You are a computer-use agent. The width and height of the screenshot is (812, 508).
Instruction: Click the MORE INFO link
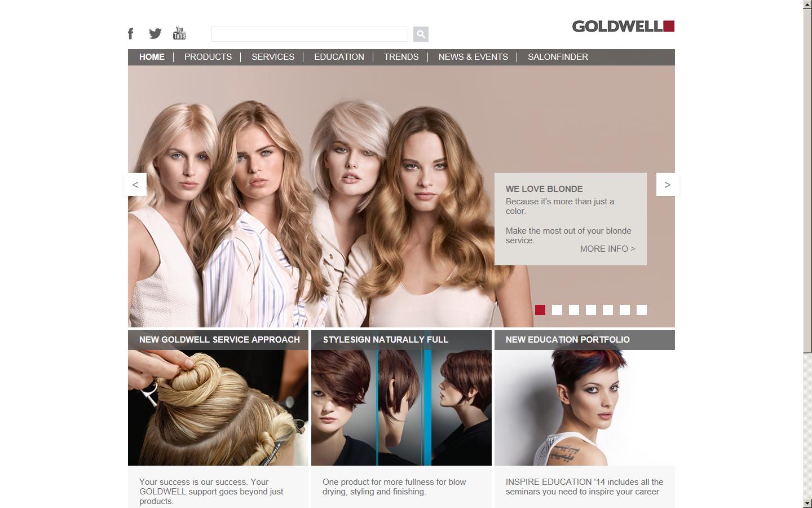click(607, 248)
